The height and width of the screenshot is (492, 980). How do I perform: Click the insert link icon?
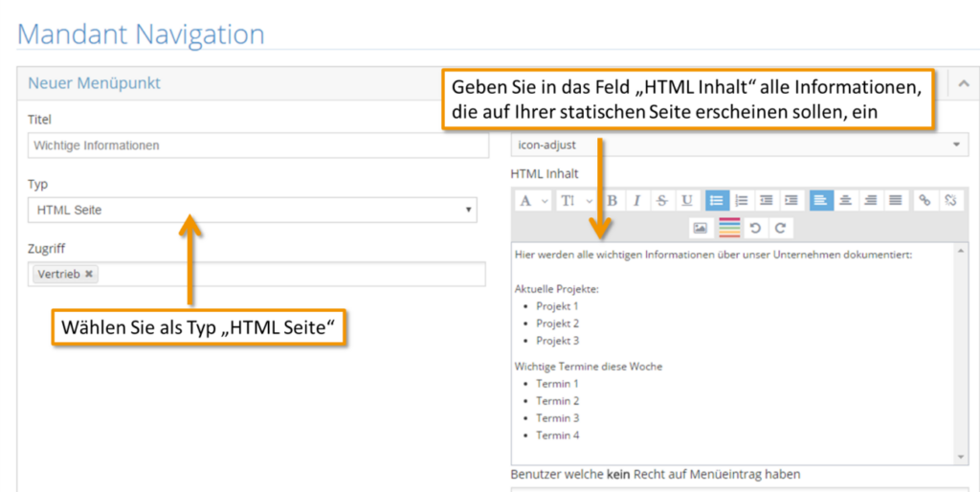(x=925, y=201)
